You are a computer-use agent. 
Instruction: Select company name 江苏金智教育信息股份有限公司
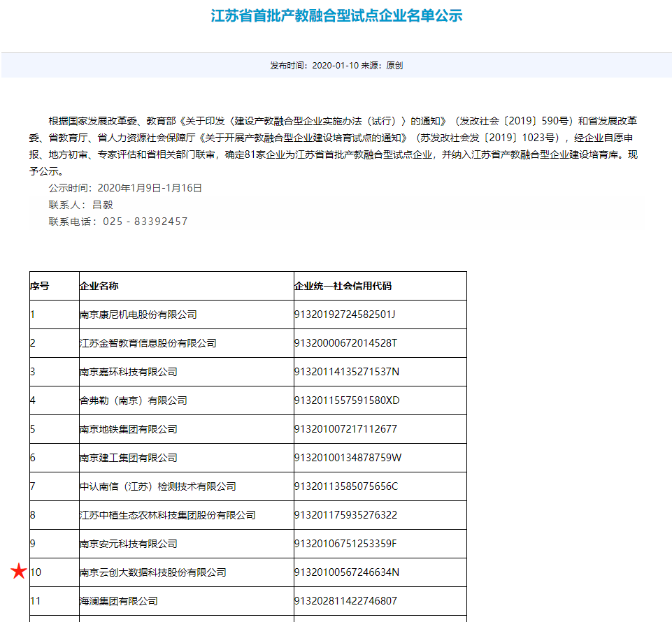point(148,343)
